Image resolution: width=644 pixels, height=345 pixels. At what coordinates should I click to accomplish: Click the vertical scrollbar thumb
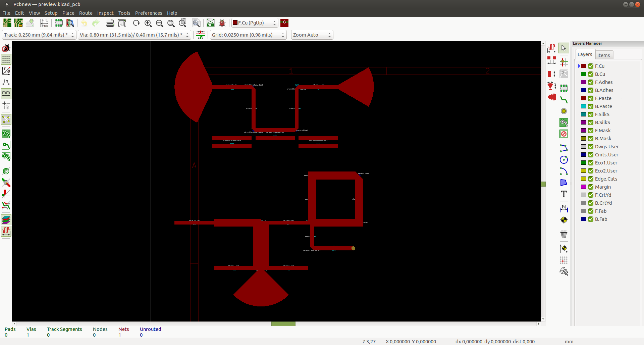click(x=543, y=184)
